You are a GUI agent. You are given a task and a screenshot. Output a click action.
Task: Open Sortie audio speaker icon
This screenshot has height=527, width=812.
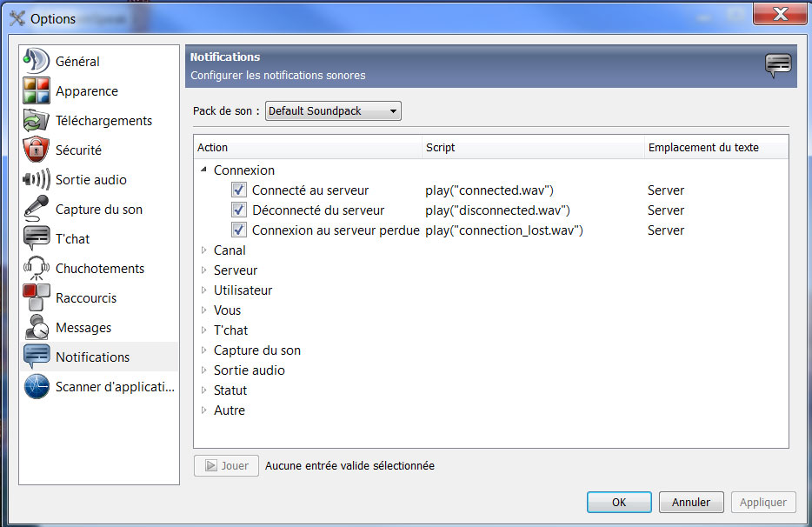[37, 179]
